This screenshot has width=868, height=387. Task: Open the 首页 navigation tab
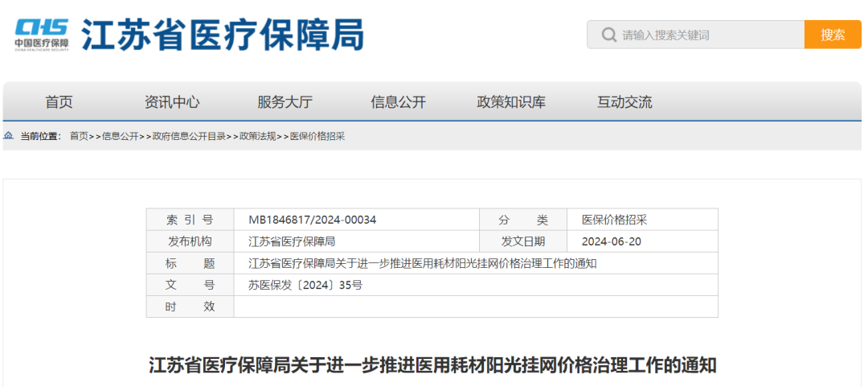(x=59, y=102)
